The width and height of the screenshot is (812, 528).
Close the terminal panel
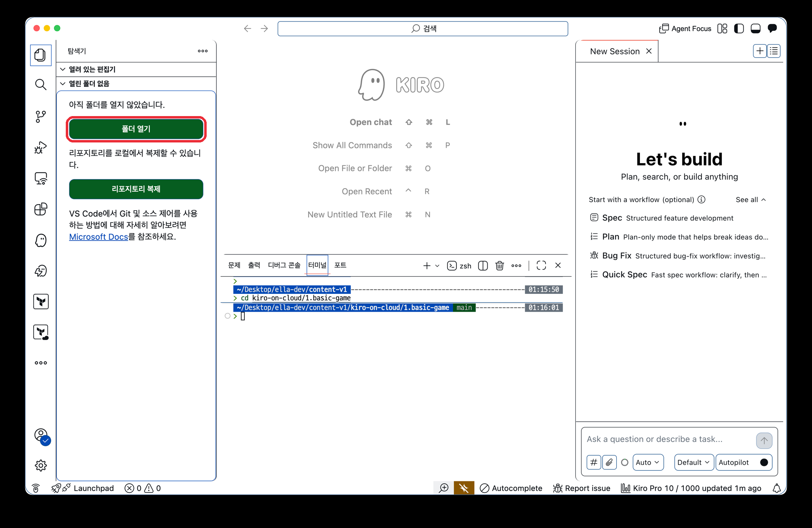pos(558,265)
